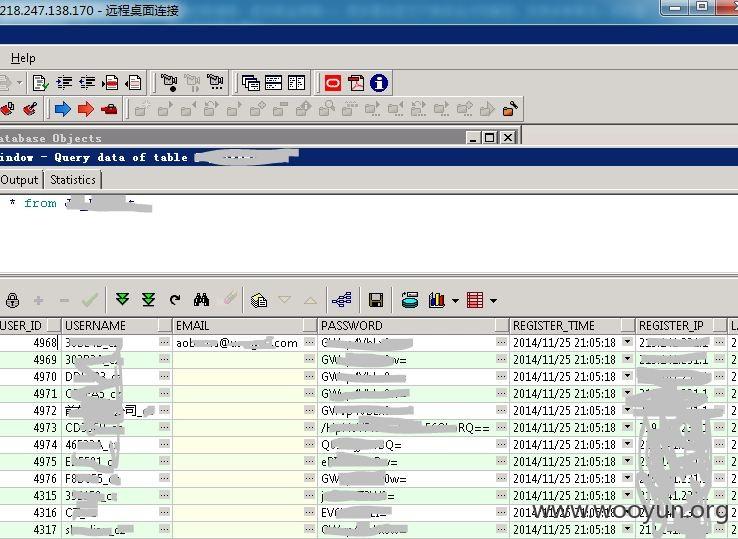
Task: Select the USER_ID cell 4317
Action: (30, 530)
